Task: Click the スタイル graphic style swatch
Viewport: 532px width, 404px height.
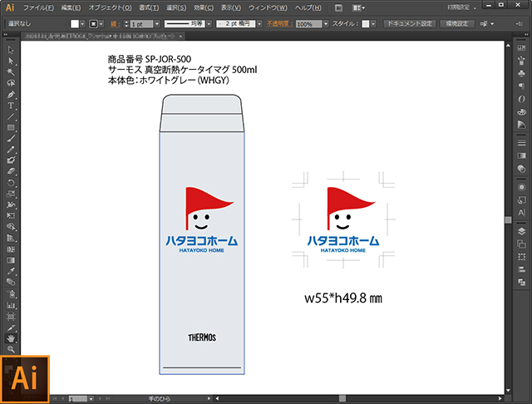Action: 366,24
